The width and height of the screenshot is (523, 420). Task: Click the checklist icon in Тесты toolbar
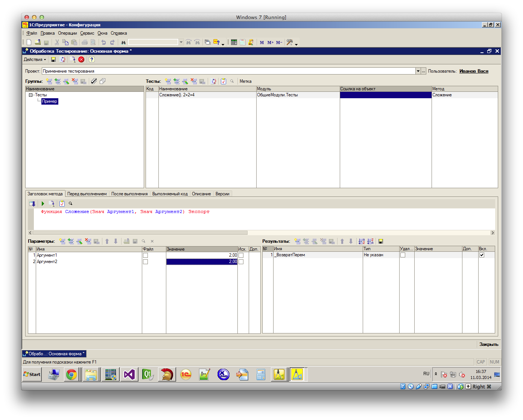coord(223,81)
